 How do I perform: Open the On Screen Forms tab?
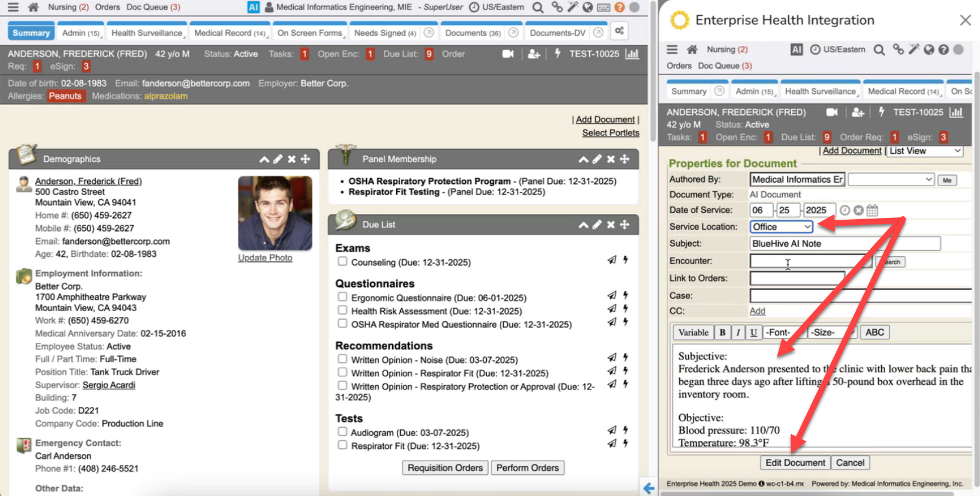(x=310, y=33)
